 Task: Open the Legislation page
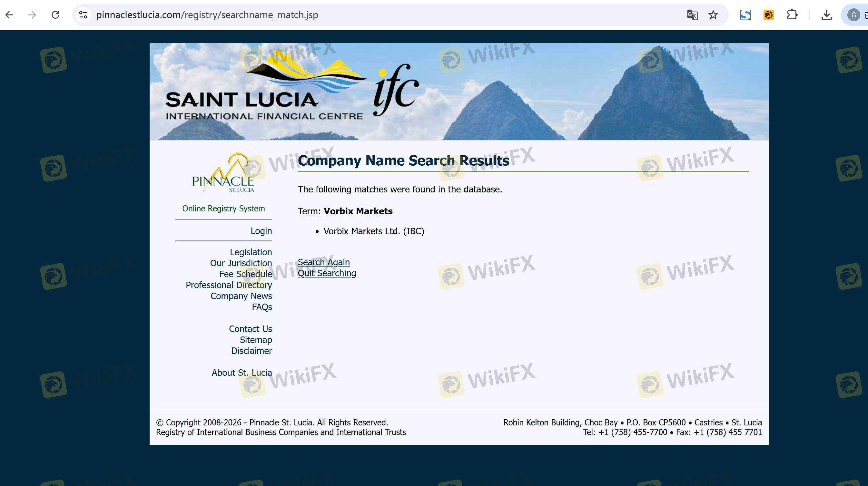[x=251, y=252]
